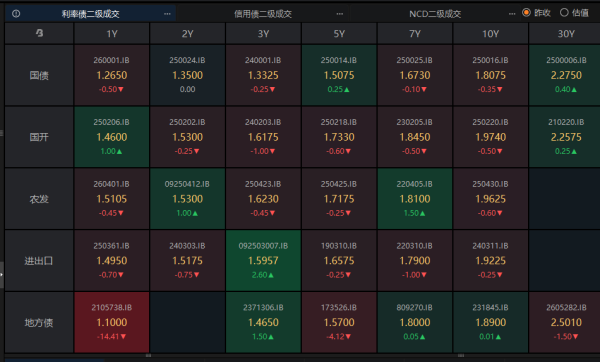Open bond 190310.IB cell

coord(339,261)
